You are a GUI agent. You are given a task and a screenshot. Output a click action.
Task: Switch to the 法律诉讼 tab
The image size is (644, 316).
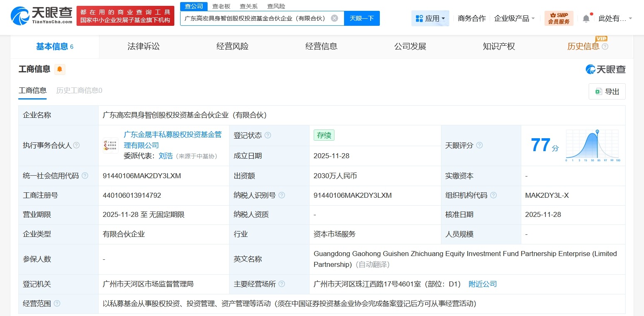143,46
